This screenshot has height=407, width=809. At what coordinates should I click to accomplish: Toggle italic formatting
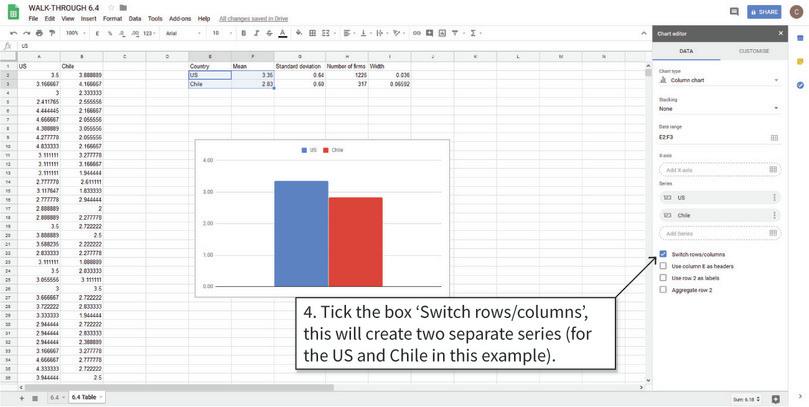click(256, 33)
